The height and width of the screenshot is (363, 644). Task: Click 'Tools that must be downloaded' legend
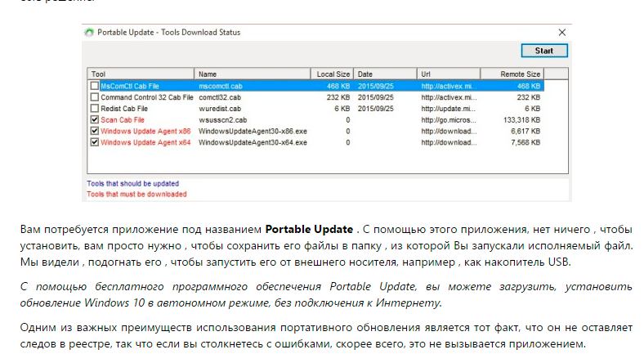(x=136, y=194)
